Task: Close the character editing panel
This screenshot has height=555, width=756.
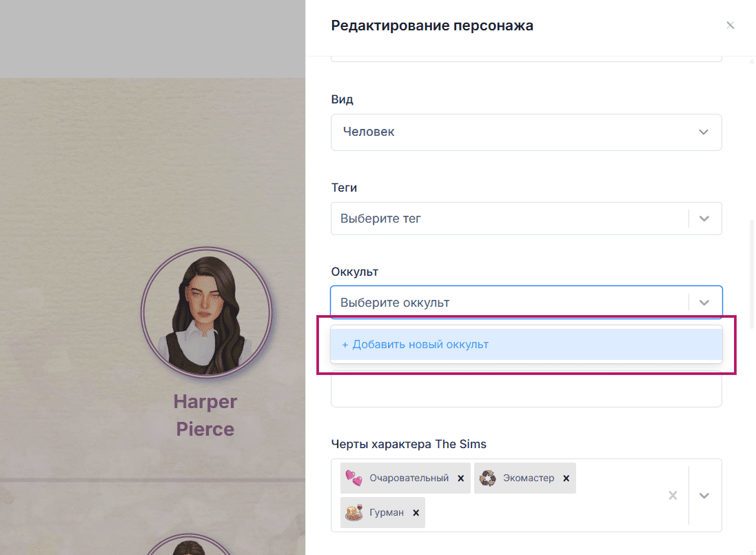Action: click(x=730, y=25)
